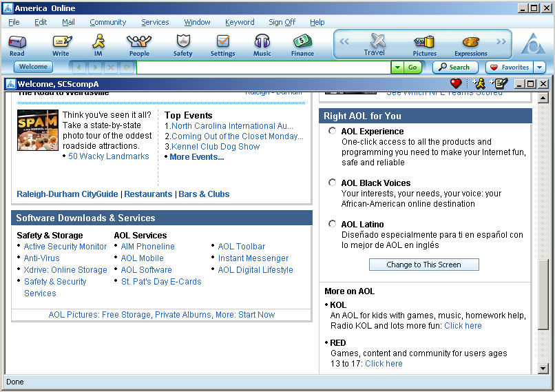Open the Finance money icon
Screen dimensions: 555x392
(302, 42)
